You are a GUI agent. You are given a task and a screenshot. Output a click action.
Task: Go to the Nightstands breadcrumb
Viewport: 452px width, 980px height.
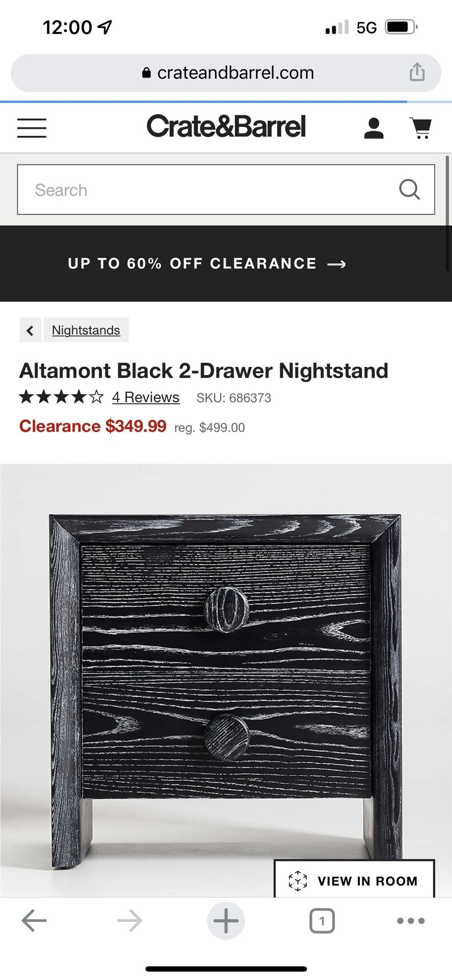click(86, 330)
